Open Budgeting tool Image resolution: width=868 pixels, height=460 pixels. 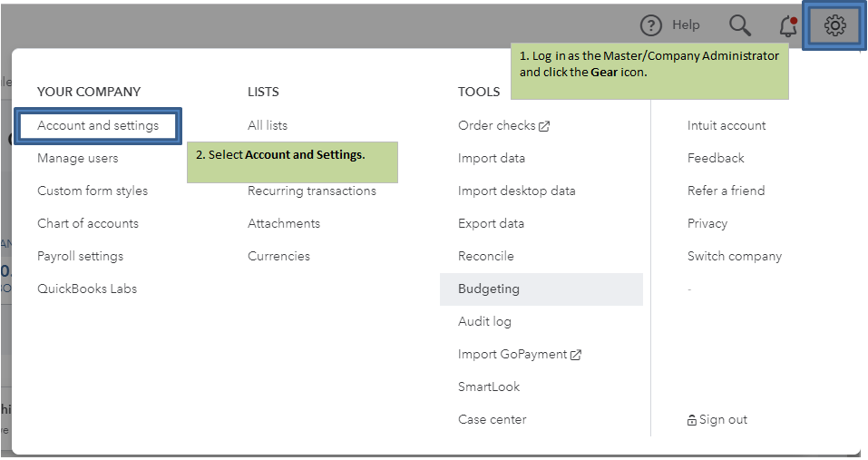click(489, 289)
